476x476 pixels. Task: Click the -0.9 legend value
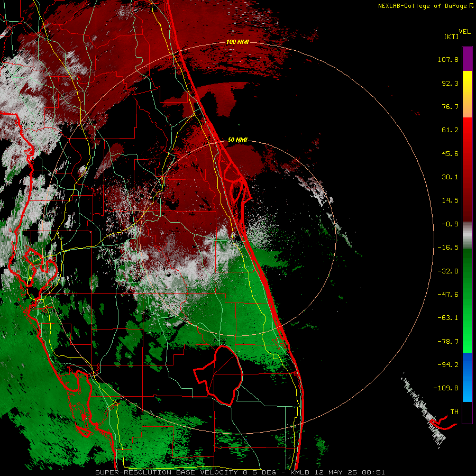coord(450,224)
